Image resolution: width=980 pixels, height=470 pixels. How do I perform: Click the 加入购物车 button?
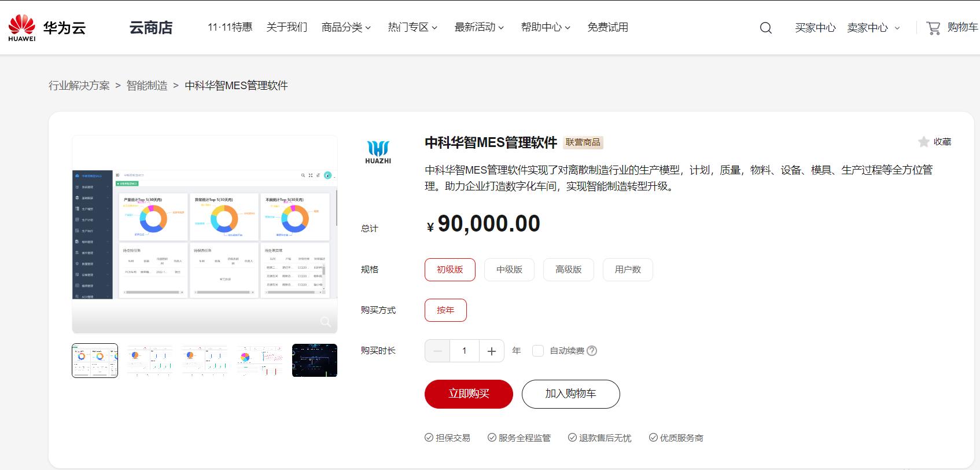pos(570,394)
